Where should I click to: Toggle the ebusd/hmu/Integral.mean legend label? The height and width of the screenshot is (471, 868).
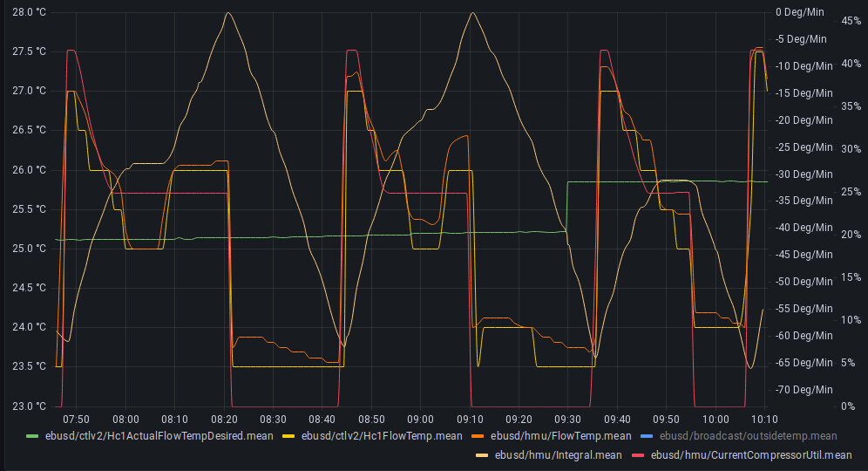(558, 455)
